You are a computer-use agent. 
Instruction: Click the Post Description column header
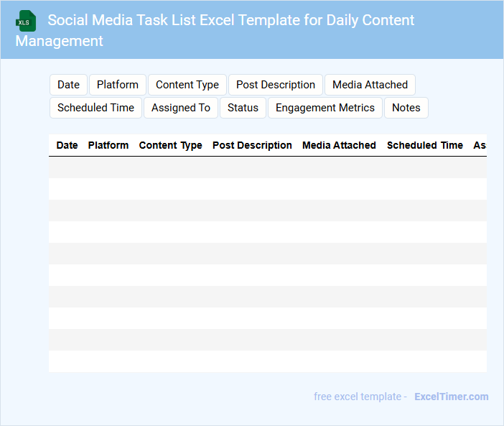click(252, 145)
